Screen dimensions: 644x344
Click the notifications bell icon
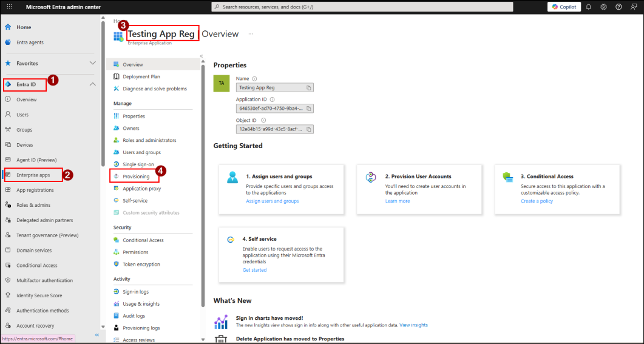(x=588, y=7)
